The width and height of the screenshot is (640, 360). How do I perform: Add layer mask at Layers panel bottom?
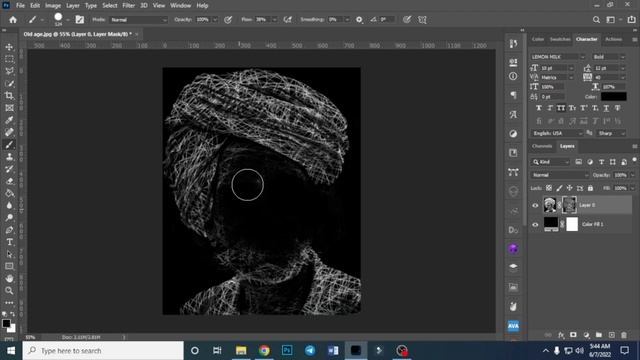pyautogui.click(x=573, y=335)
